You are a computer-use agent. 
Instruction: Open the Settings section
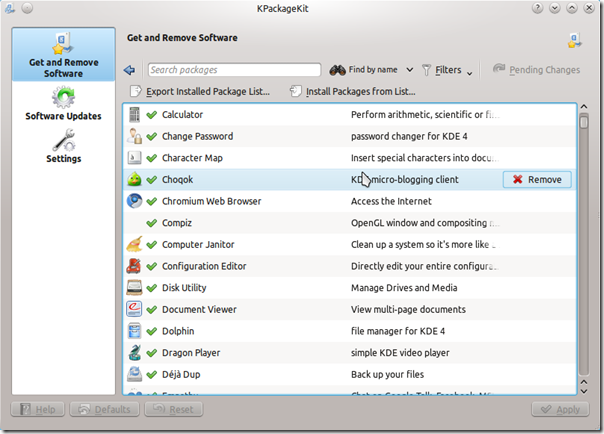click(x=63, y=146)
